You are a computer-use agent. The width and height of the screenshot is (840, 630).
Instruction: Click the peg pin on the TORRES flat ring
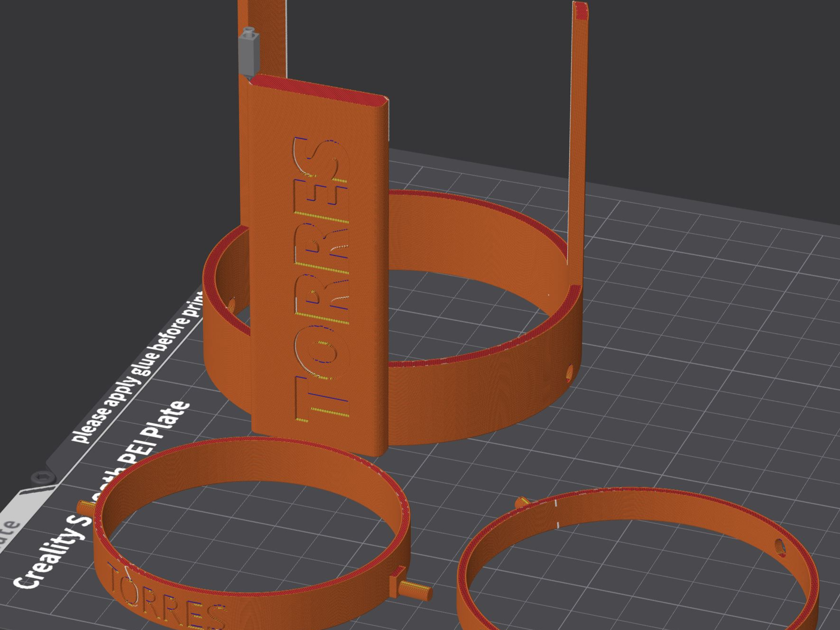(x=415, y=590)
